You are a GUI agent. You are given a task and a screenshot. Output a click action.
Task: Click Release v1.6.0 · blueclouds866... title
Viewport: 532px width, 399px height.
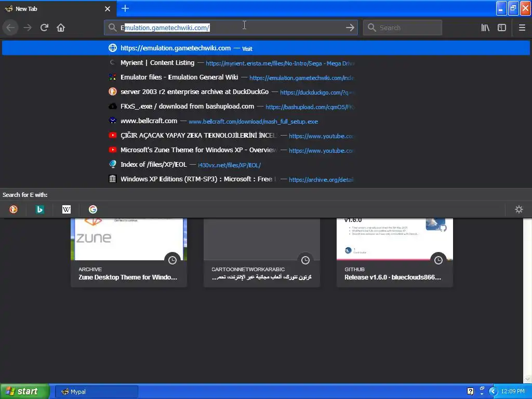(x=393, y=277)
